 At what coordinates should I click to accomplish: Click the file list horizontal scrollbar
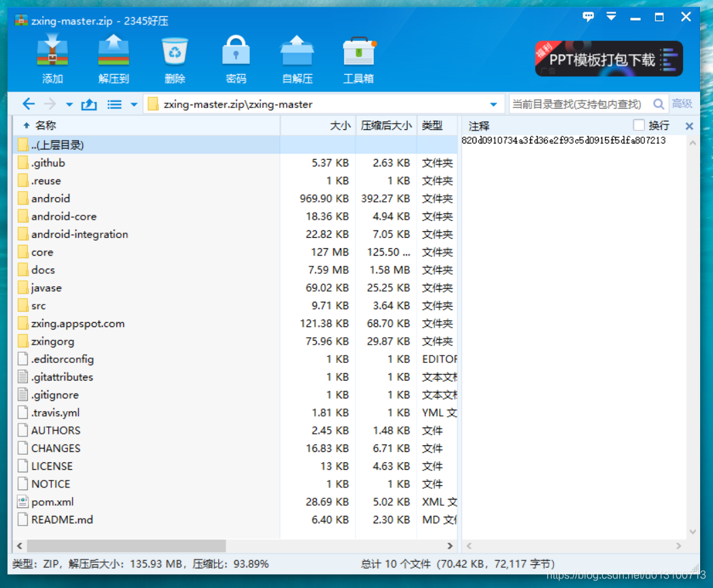(126, 545)
